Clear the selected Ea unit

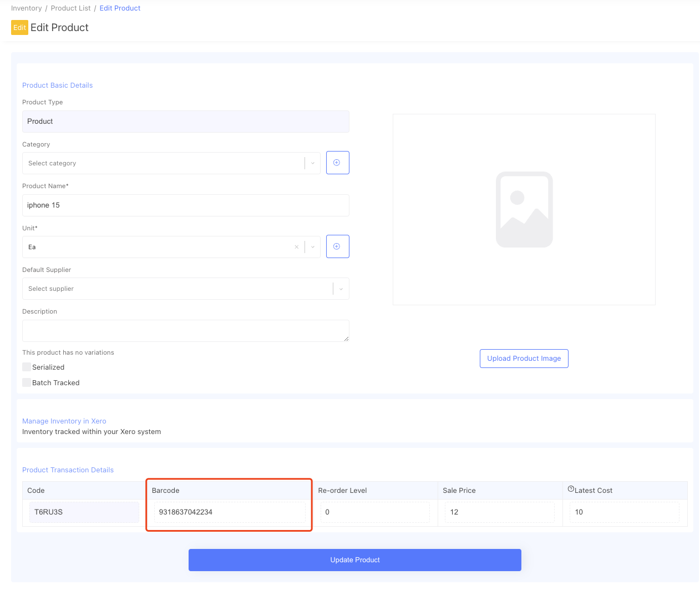tap(297, 247)
